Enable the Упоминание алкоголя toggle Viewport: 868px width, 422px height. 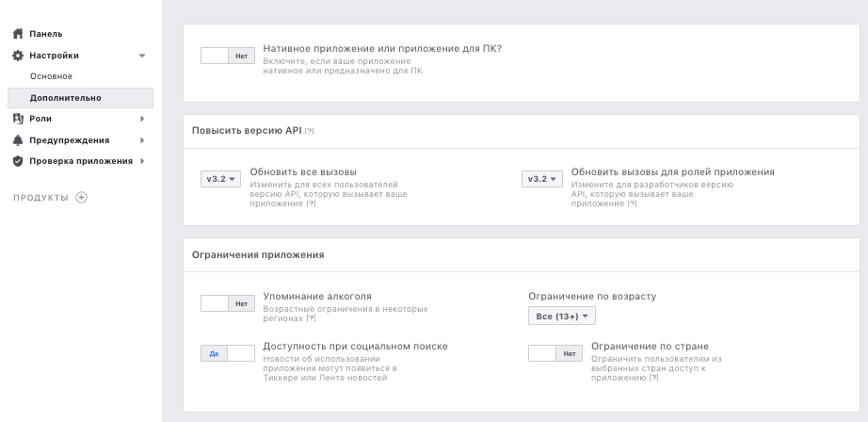(x=228, y=303)
